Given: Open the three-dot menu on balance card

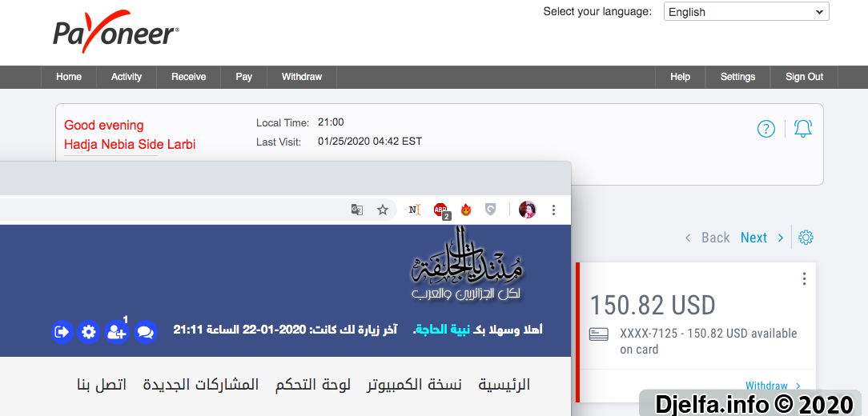Looking at the screenshot, I should point(804,279).
